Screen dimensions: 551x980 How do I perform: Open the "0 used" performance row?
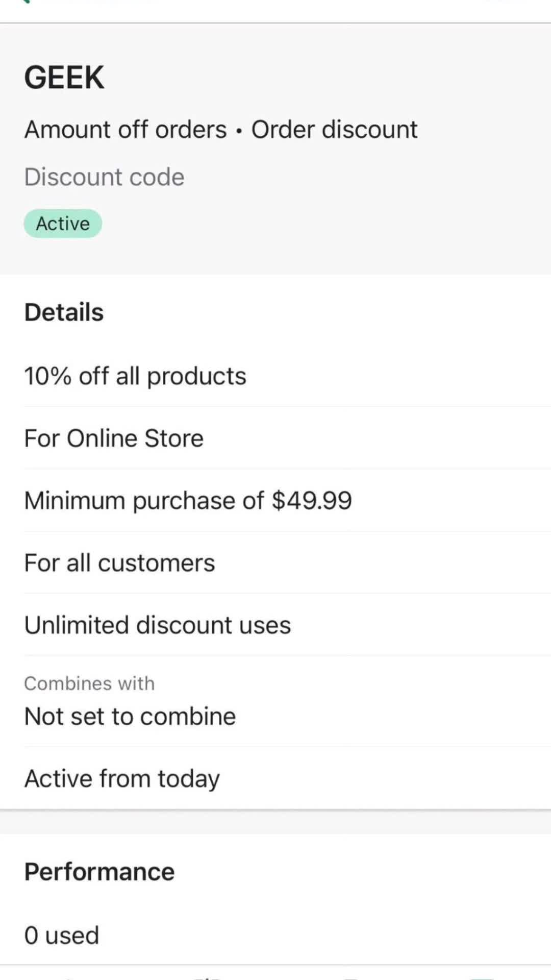(x=62, y=936)
